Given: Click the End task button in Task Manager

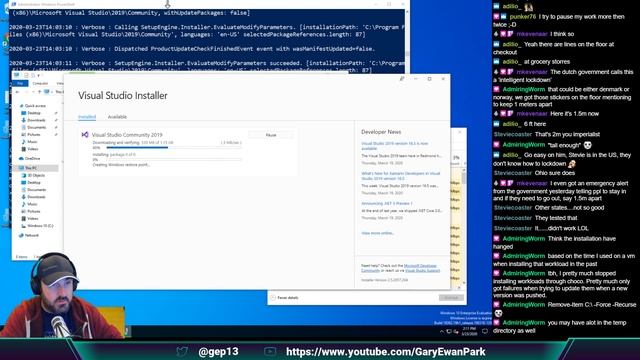Looking at the screenshot, I should pyautogui.click(x=451, y=298).
